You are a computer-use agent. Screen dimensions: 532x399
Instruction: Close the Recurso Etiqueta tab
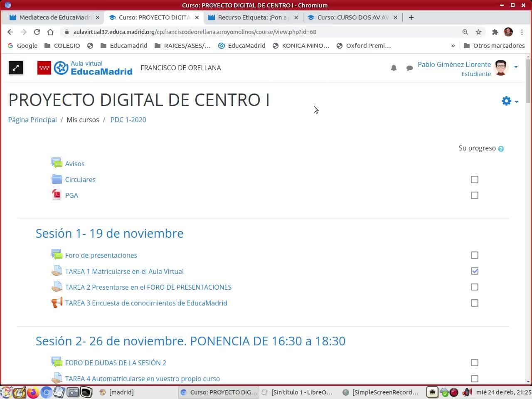point(296,17)
